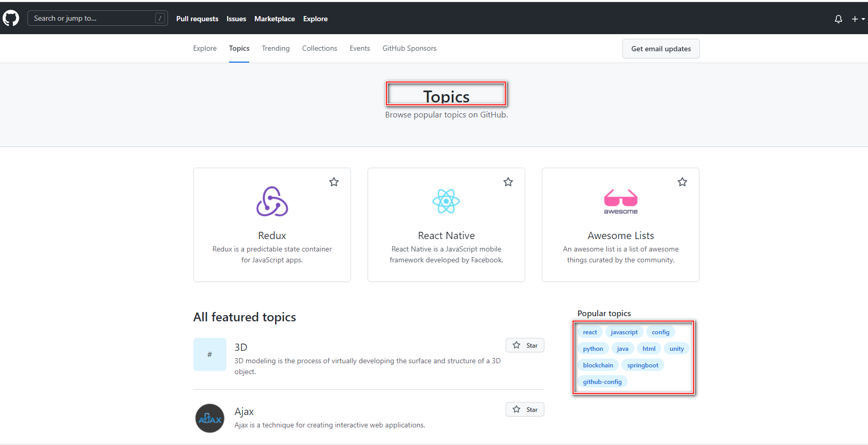
Task: Select the java popular topic tag
Action: click(x=622, y=349)
